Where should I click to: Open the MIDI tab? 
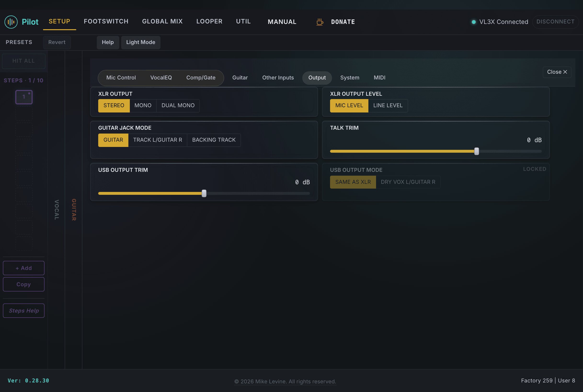click(379, 78)
